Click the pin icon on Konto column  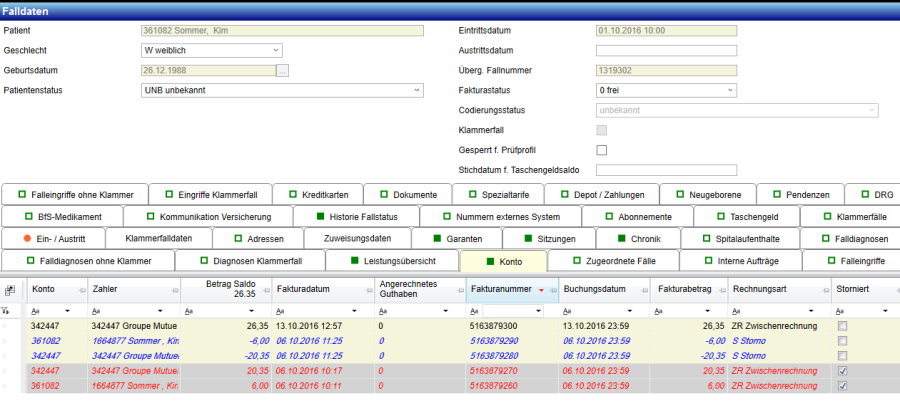tap(78, 290)
